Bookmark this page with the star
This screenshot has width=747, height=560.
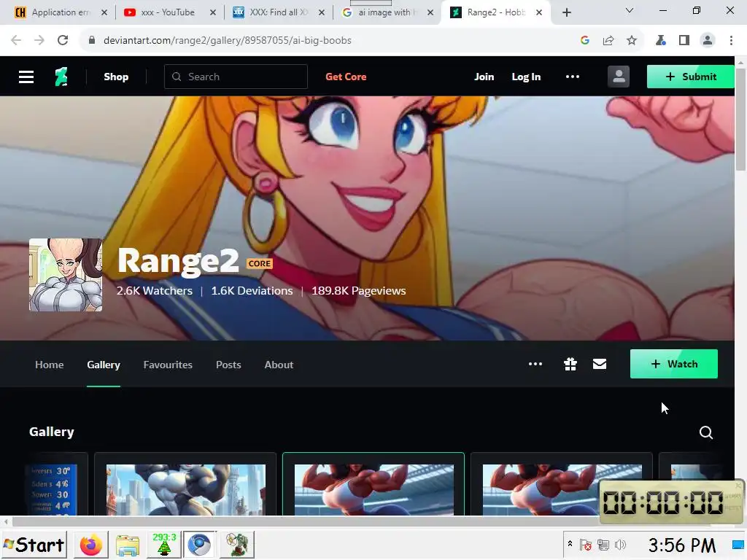[632, 41]
